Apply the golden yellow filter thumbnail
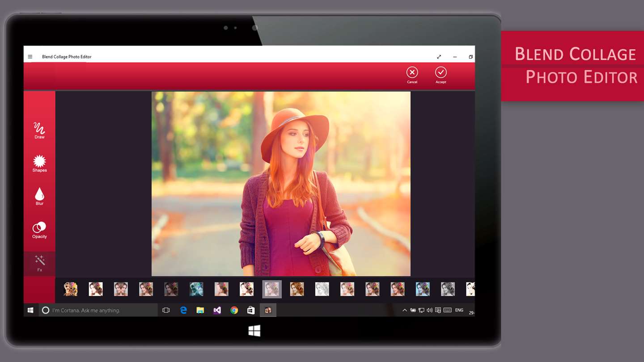Screen dimensions: 644x362 click(x=71, y=289)
